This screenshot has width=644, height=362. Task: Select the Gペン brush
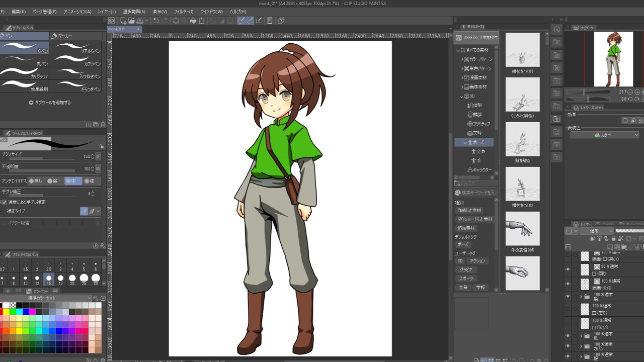25,48
